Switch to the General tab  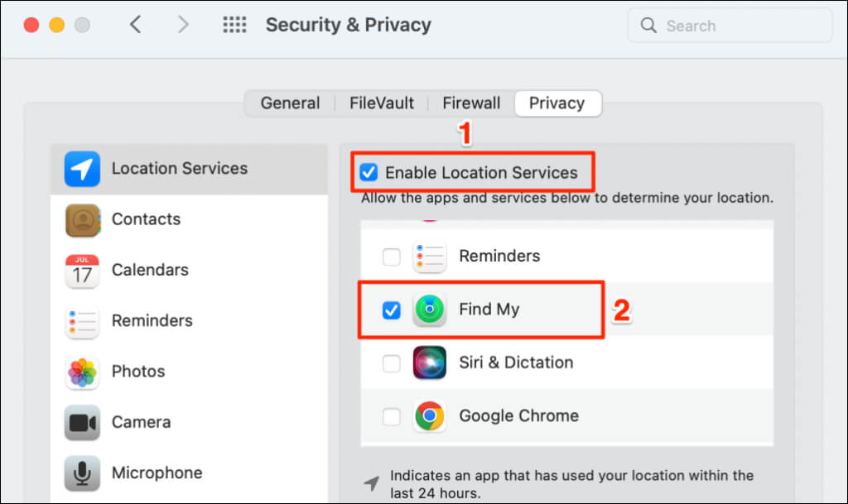290,103
